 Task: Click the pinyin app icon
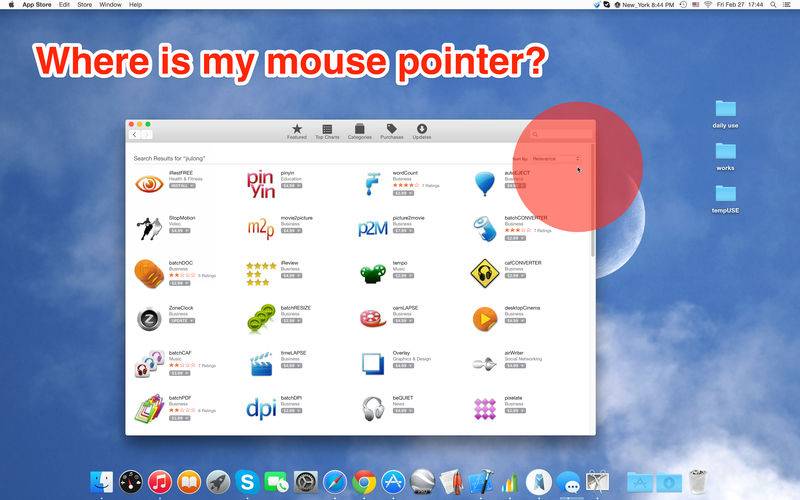pyautogui.click(x=261, y=184)
